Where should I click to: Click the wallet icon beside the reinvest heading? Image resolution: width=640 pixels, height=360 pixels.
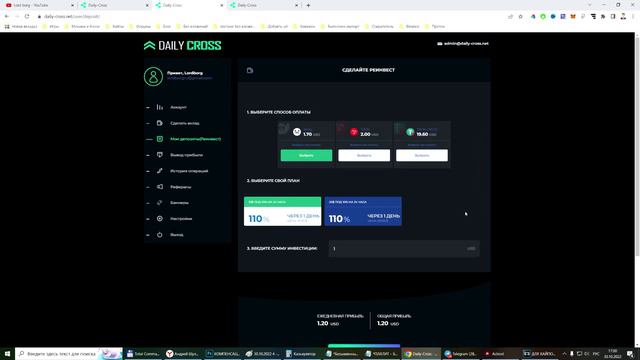coord(250,70)
